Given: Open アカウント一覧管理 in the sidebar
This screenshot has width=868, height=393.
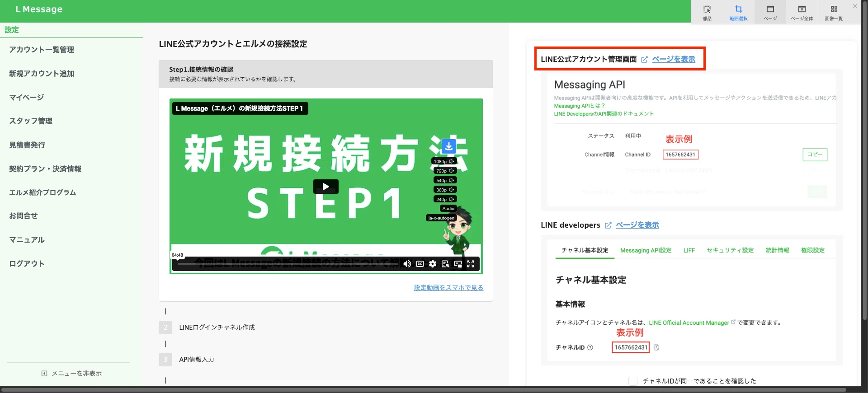Looking at the screenshot, I should 42,50.
